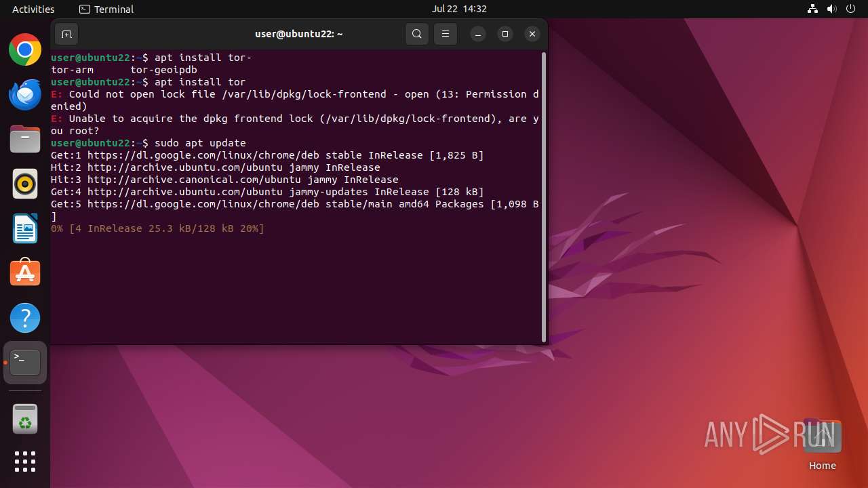The width and height of the screenshot is (868, 488).
Task: Maximize the terminal window
Action: point(505,34)
